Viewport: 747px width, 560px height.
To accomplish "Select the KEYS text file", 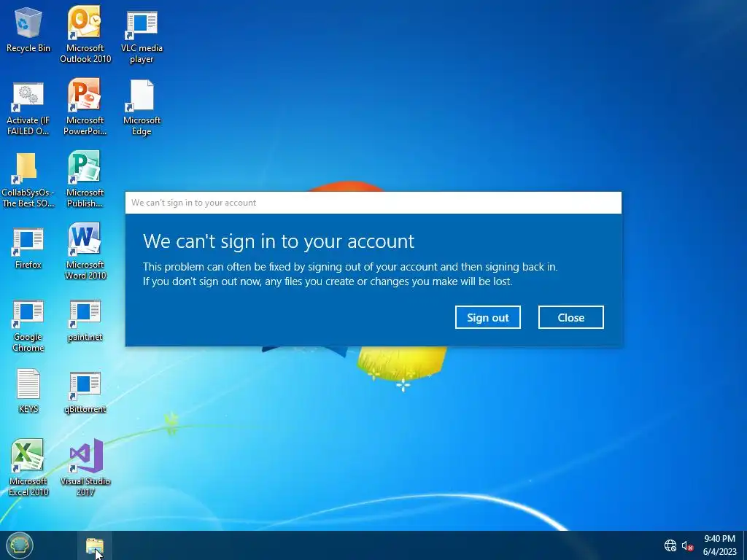I will click(28, 391).
